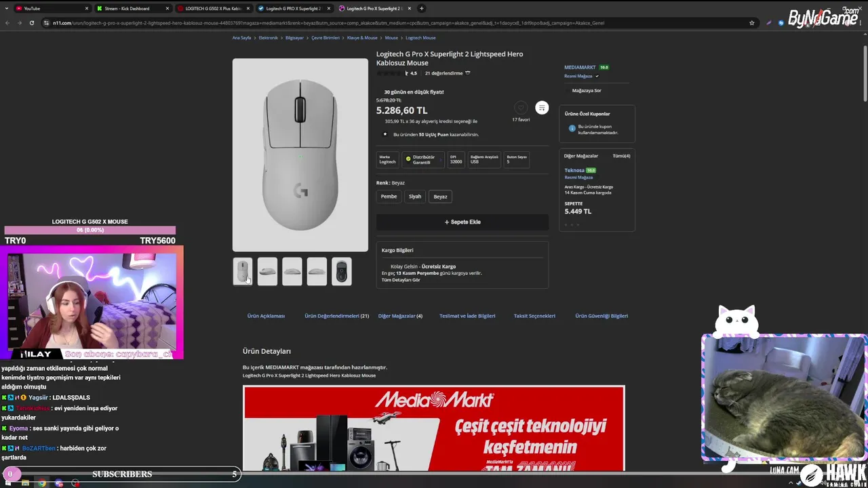Image resolution: width=868 pixels, height=488 pixels.
Task: Click the white add-to-list icon beside favorites
Action: tap(541, 108)
